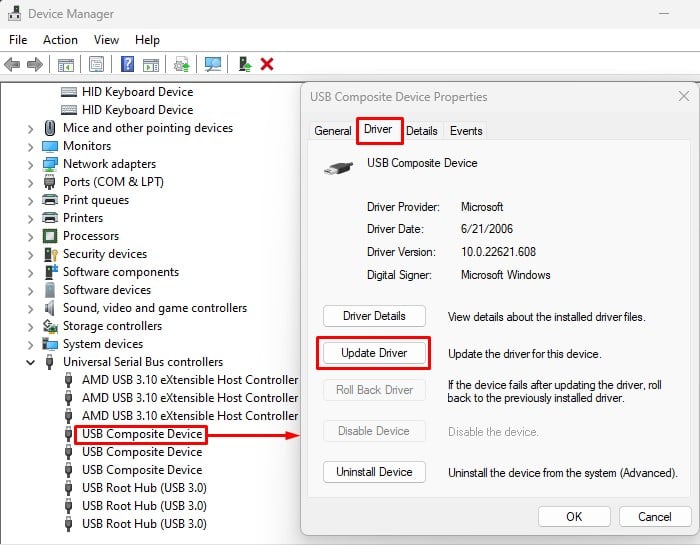Click the Processors category icon
Viewport: 700px width, 545px height.
click(x=50, y=236)
